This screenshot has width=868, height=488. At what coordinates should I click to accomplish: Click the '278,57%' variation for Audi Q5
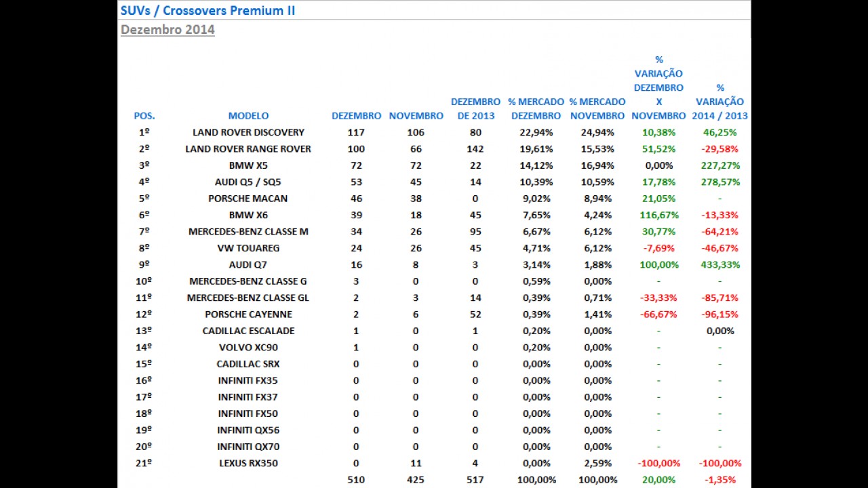tap(720, 182)
